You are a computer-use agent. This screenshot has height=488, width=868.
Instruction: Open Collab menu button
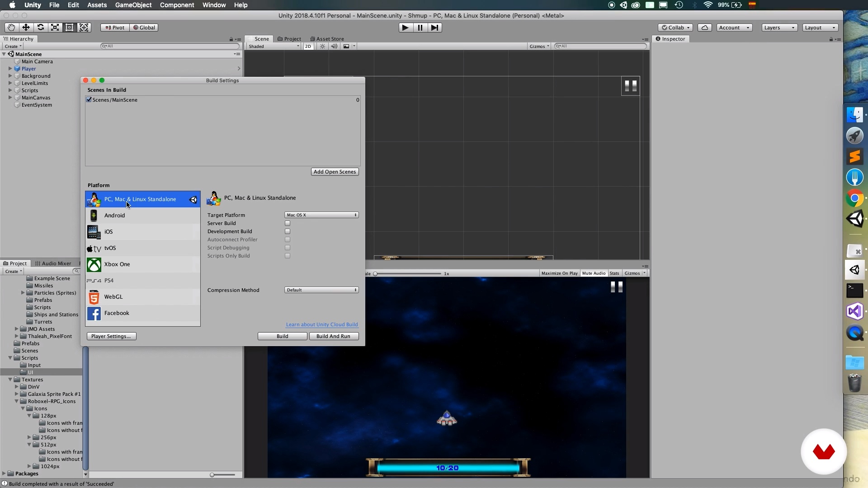pos(675,28)
